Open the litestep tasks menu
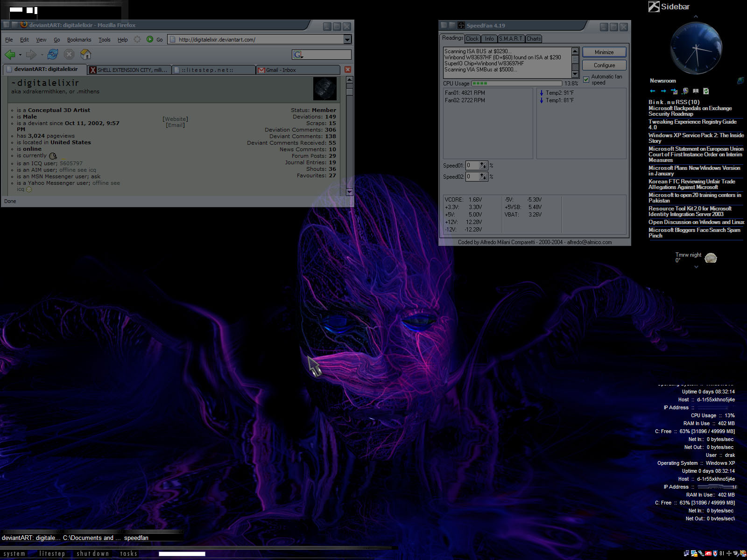This screenshot has width=747, height=560. pos(128,553)
